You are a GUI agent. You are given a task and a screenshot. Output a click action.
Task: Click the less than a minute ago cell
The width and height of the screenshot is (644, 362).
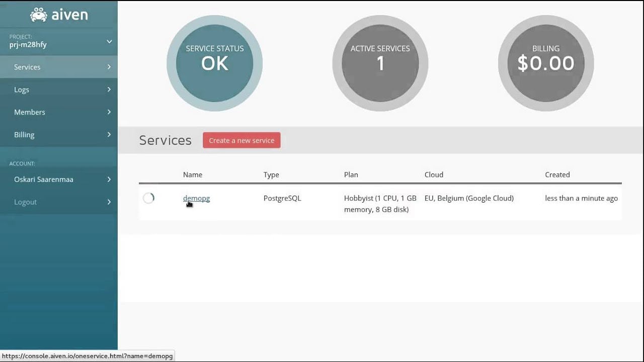pyautogui.click(x=581, y=198)
